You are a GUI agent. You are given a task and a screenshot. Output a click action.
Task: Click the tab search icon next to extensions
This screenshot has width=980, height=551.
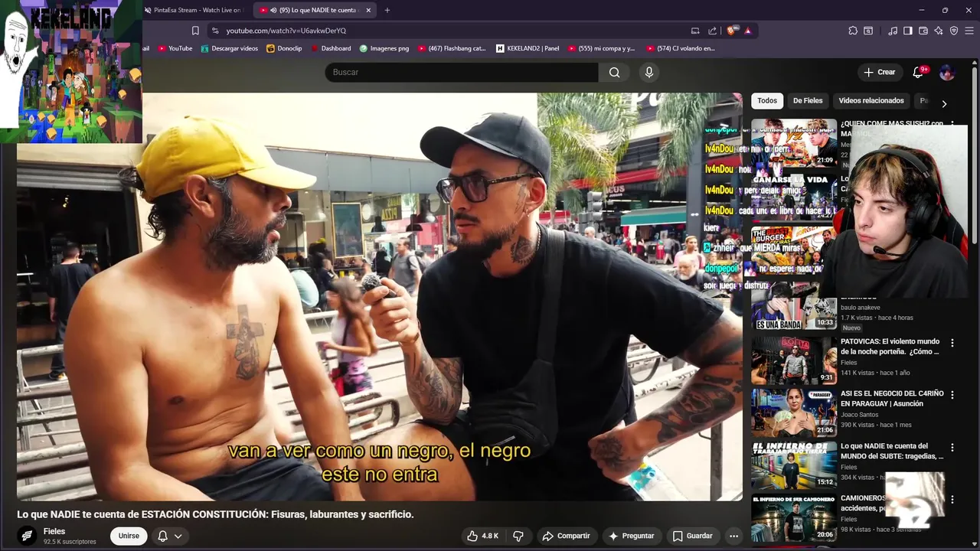click(868, 31)
